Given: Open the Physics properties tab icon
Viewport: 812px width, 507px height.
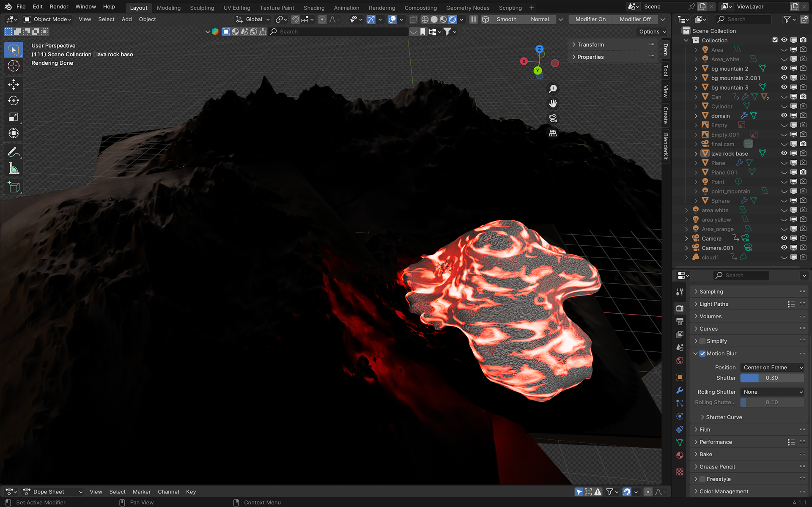Looking at the screenshot, I should click(680, 417).
